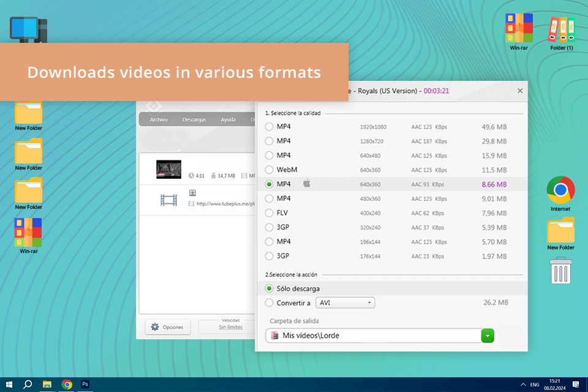
Task: Choose the MP4 480x360 quality option
Action: (x=269, y=198)
